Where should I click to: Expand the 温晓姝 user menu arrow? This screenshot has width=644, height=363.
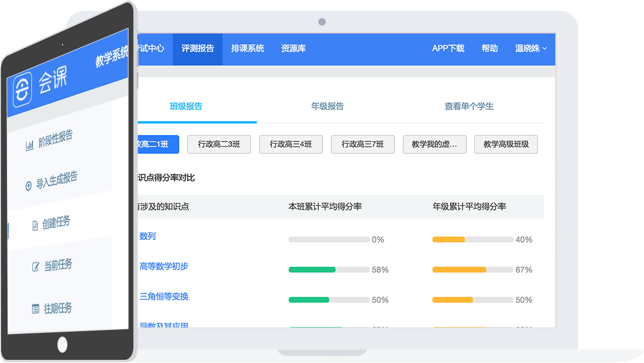click(x=545, y=49)
